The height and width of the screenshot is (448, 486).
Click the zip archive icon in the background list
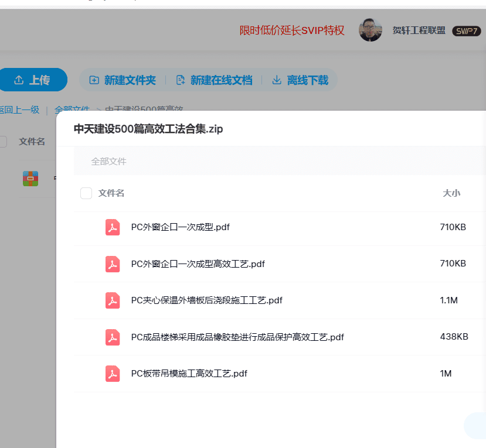30,179
